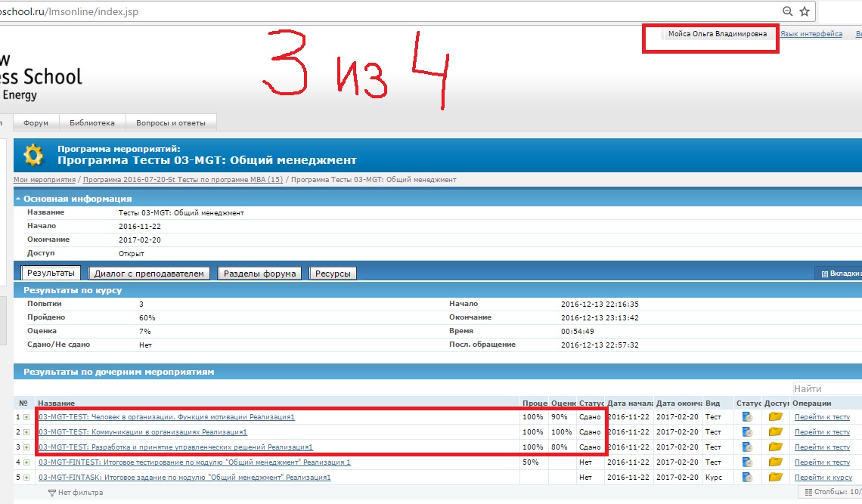Expand row 3 with the plus icon
Image resolution: width=862 pixels, height=504 pixels.
(x=26, y=447)
